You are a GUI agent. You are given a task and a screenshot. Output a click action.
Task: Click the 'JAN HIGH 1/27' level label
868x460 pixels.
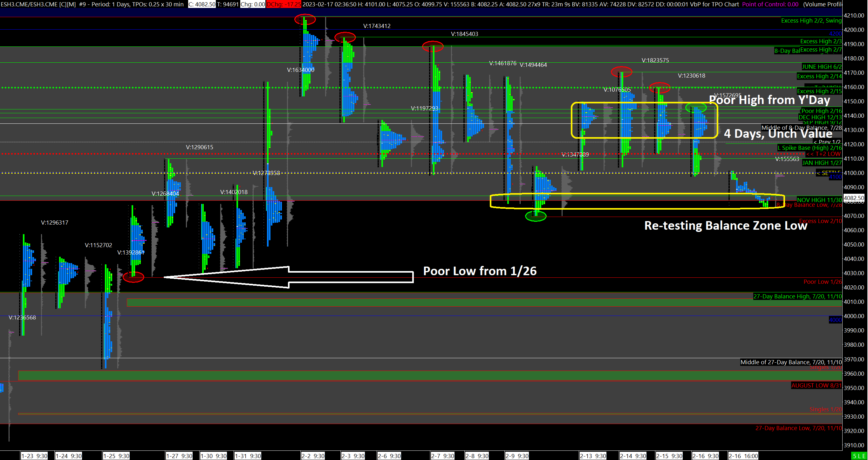(822, 163)
